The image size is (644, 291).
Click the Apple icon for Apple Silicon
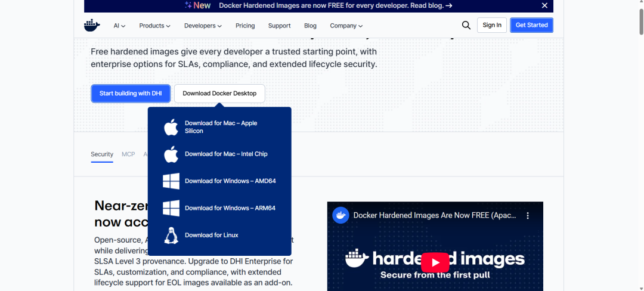171,127
